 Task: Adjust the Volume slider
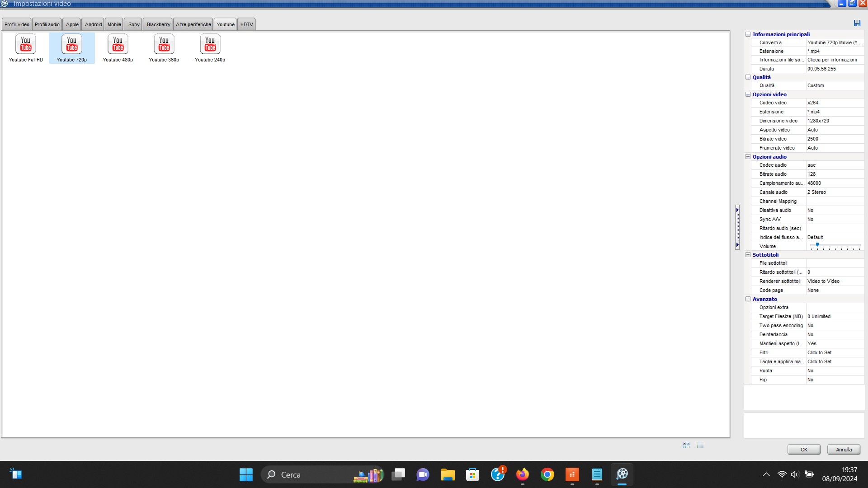click(x=817, y=245)
